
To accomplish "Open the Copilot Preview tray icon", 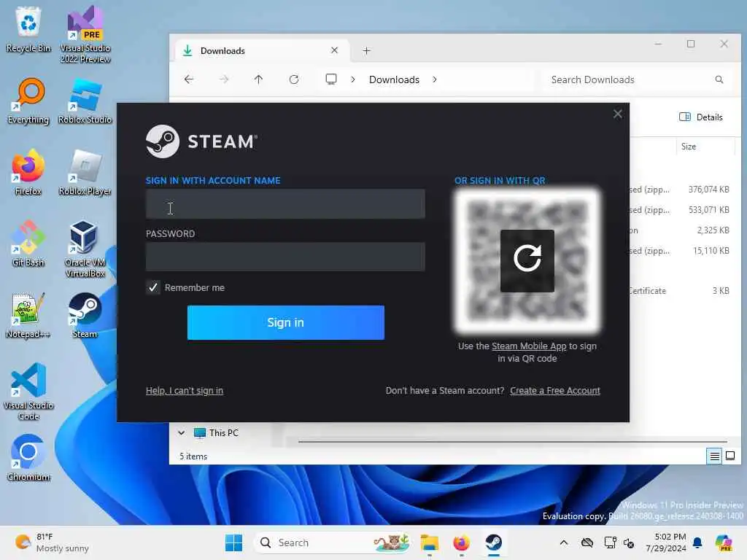I will click(x=724, y=542).
